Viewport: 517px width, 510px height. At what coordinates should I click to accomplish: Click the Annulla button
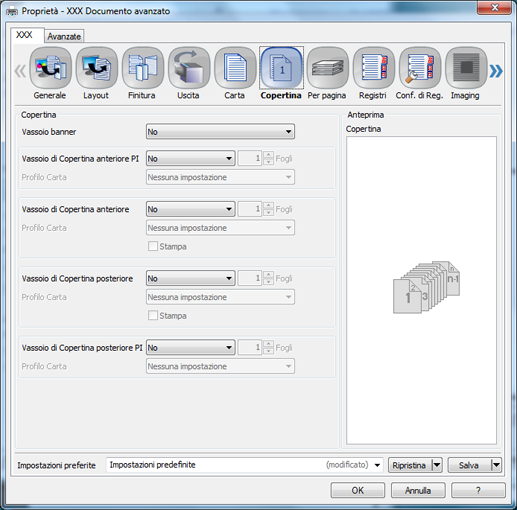[x=418, y=490]
